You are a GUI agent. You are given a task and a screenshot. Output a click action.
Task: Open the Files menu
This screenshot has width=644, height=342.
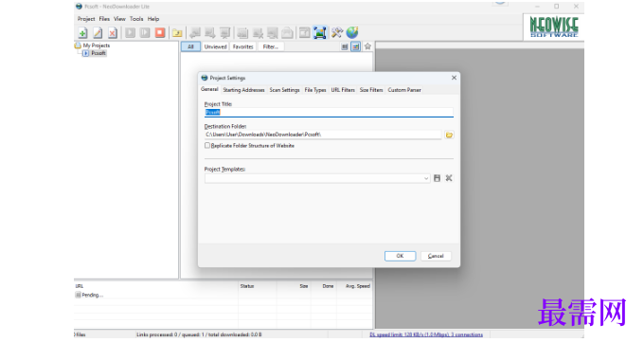click(104, 19)
